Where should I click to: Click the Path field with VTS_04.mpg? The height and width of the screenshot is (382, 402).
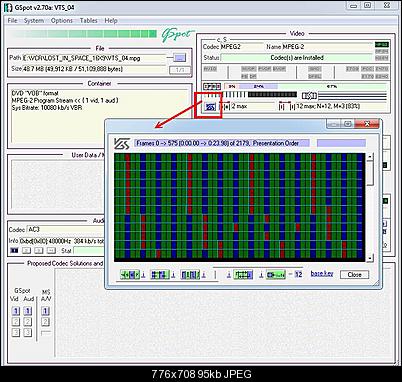click(94, 58)
